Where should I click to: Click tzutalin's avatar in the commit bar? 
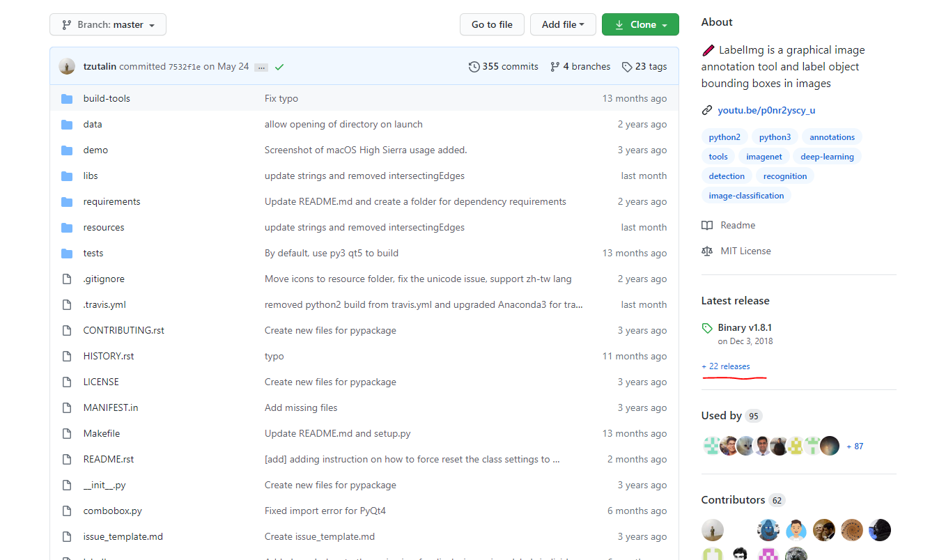pos(68,67)
